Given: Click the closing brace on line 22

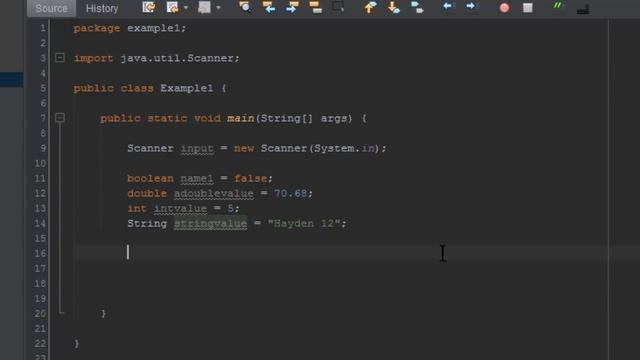Looking at the screenshot, I should click(76, 344).
